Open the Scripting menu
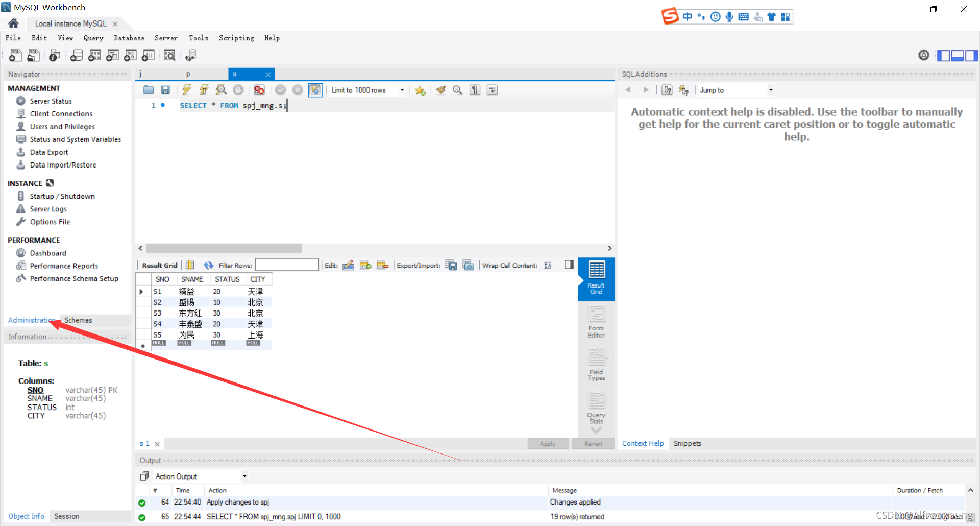This screenshot has height=526, width=980. [x=236, y=38]
